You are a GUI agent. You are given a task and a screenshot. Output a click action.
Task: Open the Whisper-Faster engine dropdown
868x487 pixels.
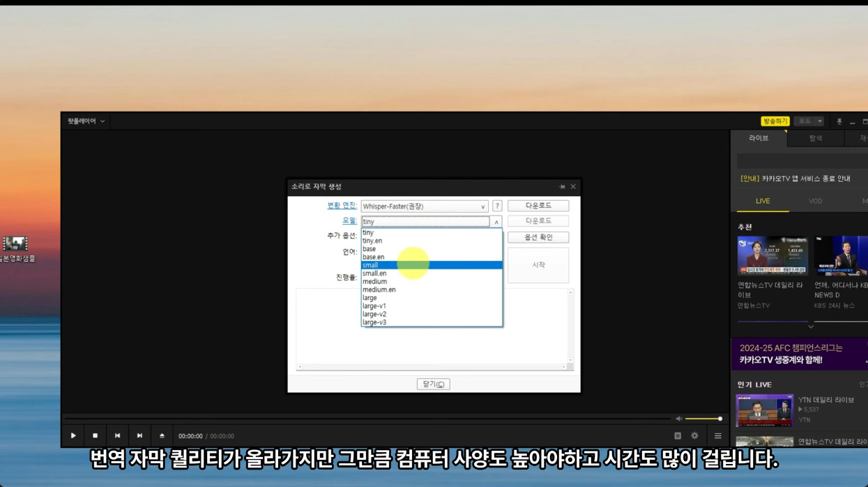(x=424, y=207)
